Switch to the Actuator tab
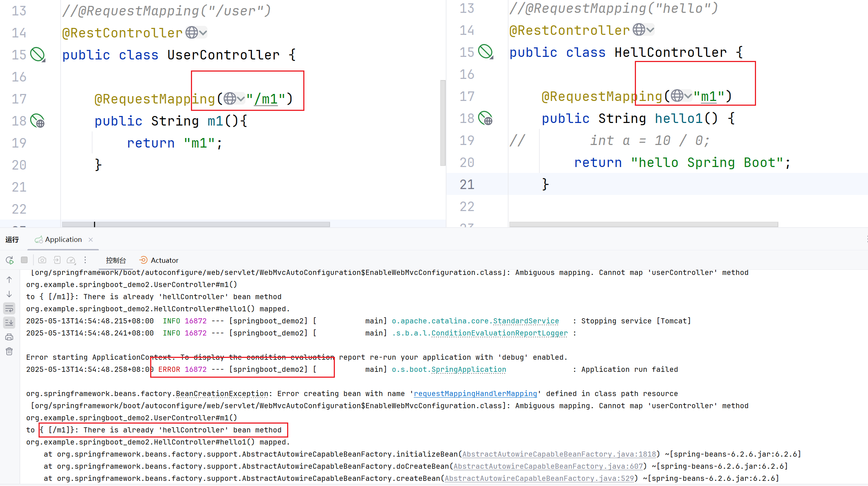Screen dimensions: 868x486 point(159,260)
